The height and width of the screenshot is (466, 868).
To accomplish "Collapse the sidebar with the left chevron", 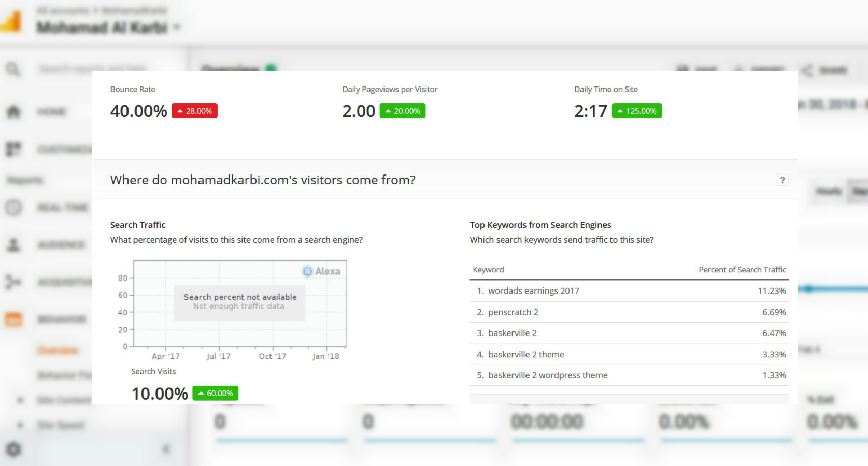I will point(166,449).
